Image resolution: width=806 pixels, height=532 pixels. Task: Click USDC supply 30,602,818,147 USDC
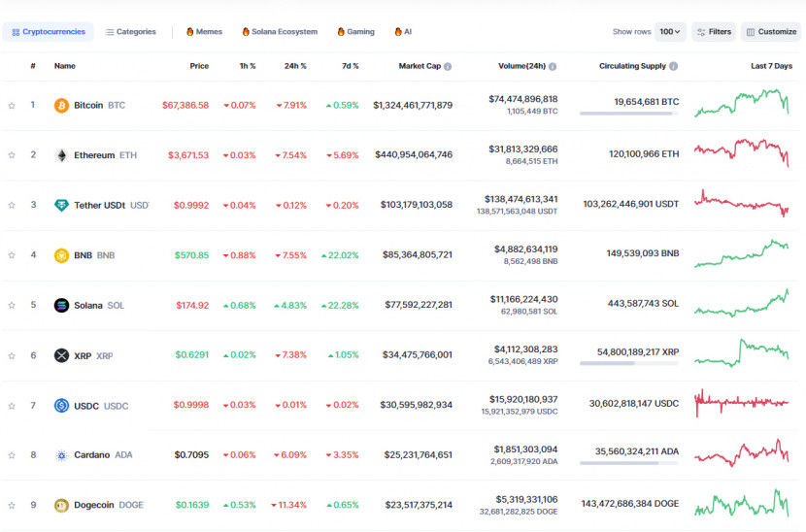point(634,404)
